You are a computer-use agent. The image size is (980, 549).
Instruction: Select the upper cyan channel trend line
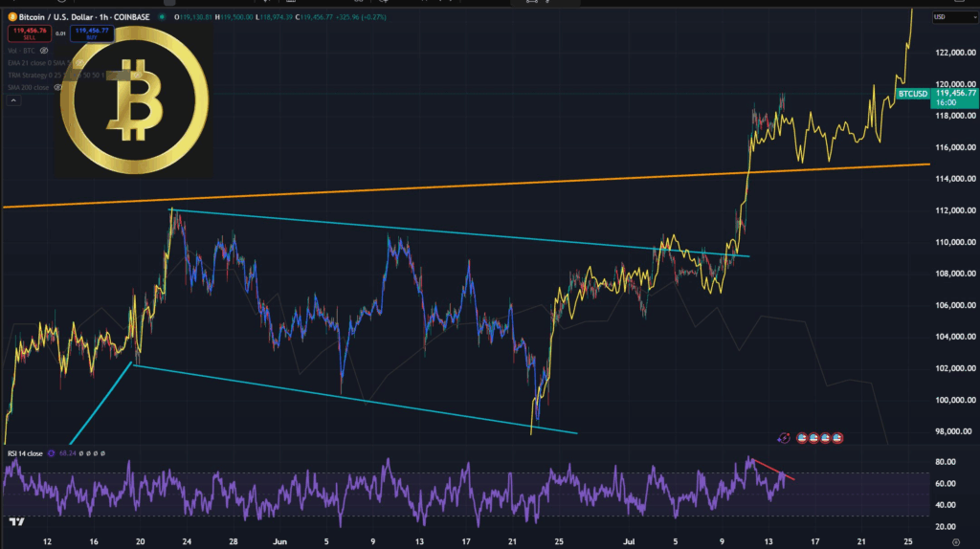tap(459, 233)
